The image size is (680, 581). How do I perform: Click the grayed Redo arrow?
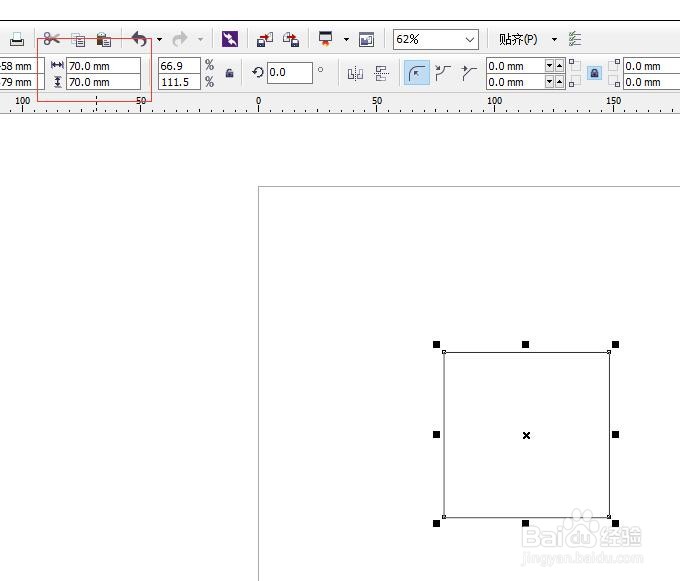[180, 39]
